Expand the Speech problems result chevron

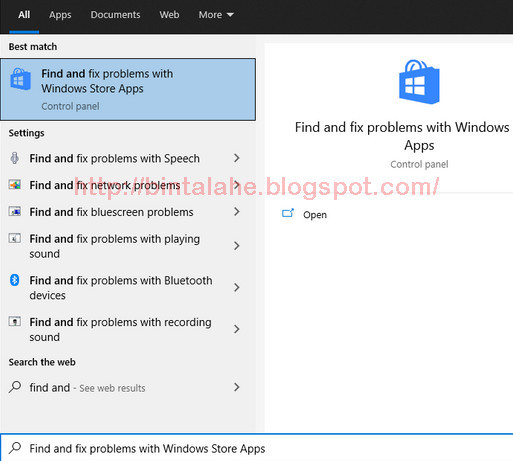point(237,158)
